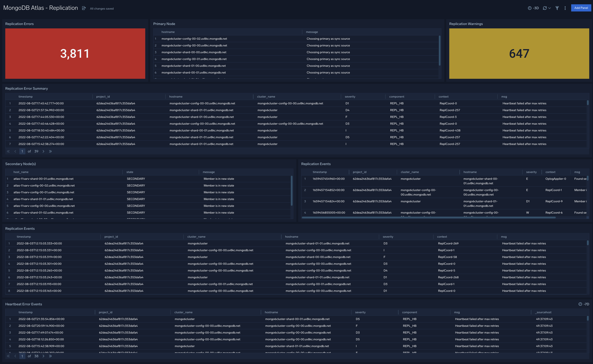Open the filter icon next to refresh
The width and height of the screenshot is (593, 364).
point(557,8)
